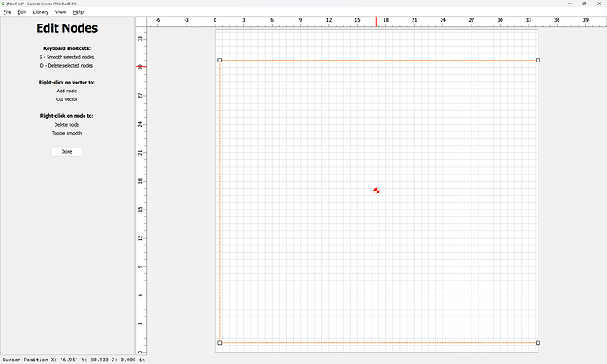Close the Carbide Create window
The image size is (607, 364).
point(600,4)
